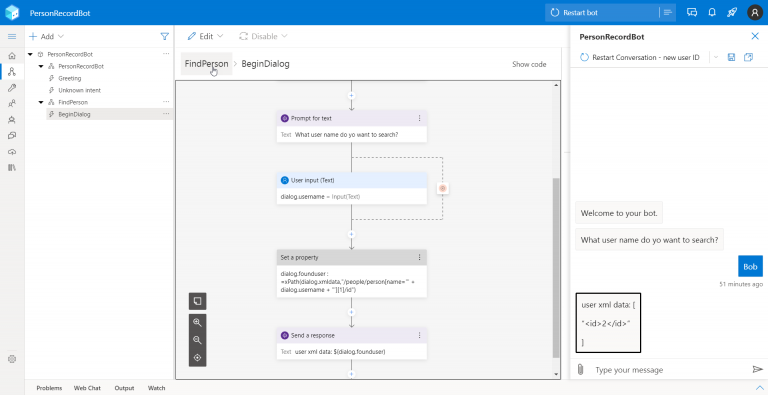Image resolution: width=768 pixels, height=395 pixels.
Task: Click Show code button
Action: coord(529,64)
